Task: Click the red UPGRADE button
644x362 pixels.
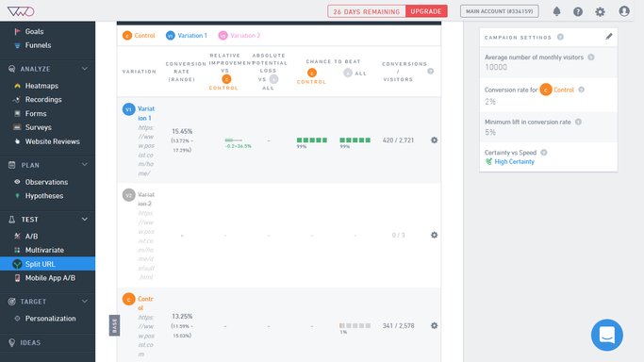Action: click(x=426, y=11)
